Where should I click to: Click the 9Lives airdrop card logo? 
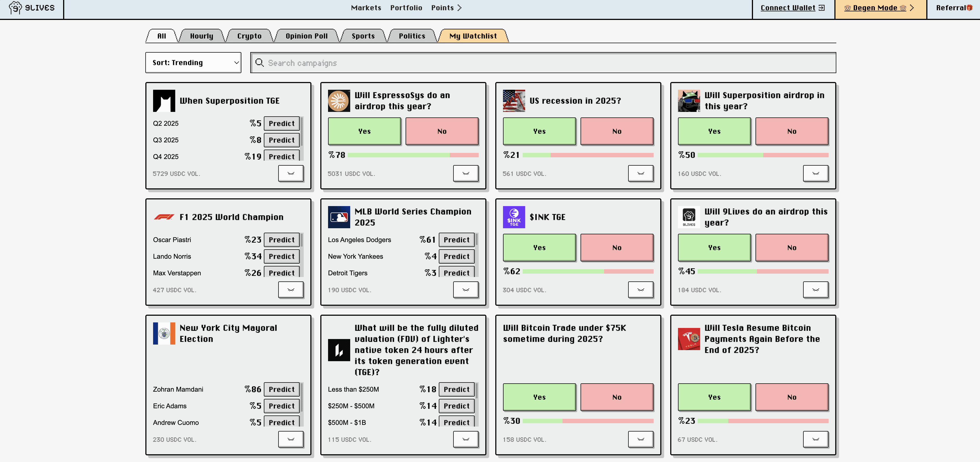tap(688, 217)
